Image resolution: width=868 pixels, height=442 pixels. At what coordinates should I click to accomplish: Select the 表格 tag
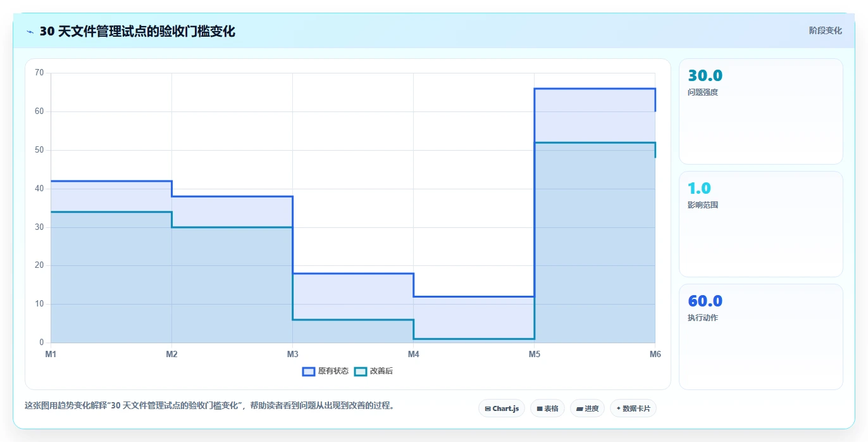tap(547, 408)
